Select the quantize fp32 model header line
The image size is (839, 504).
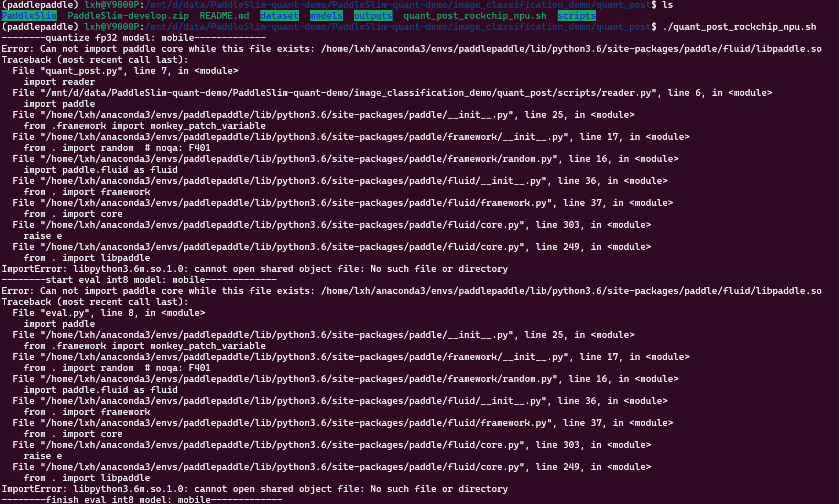click(132, 37)
